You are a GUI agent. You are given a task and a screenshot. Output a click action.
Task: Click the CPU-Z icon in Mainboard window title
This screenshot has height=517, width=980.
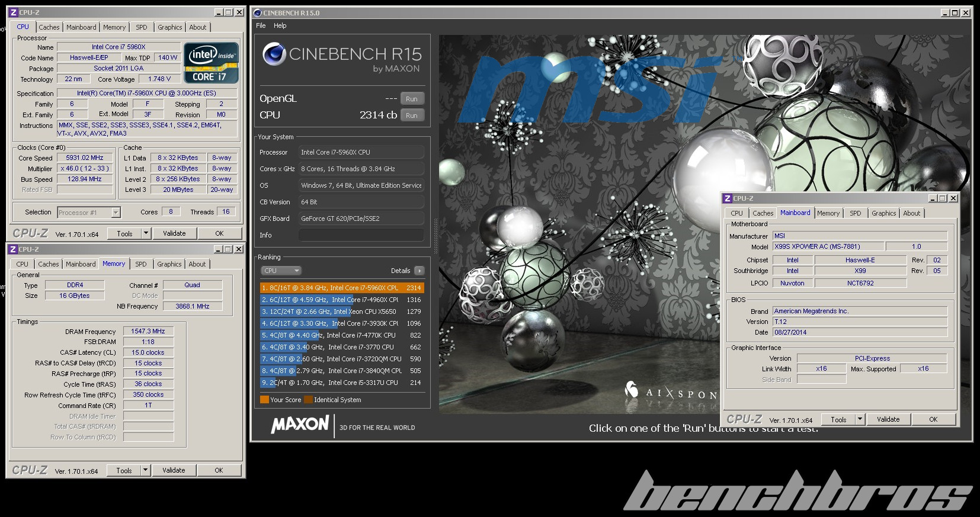728,198
